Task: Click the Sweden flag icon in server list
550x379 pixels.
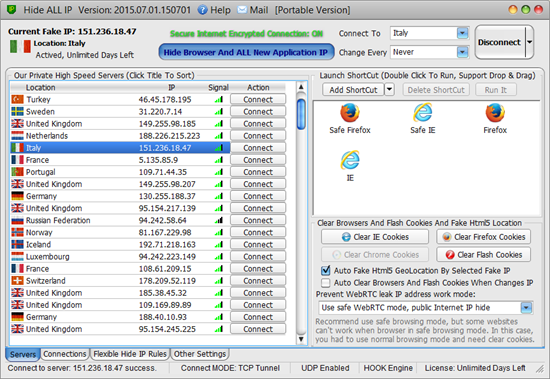Action: coord(17,112)
